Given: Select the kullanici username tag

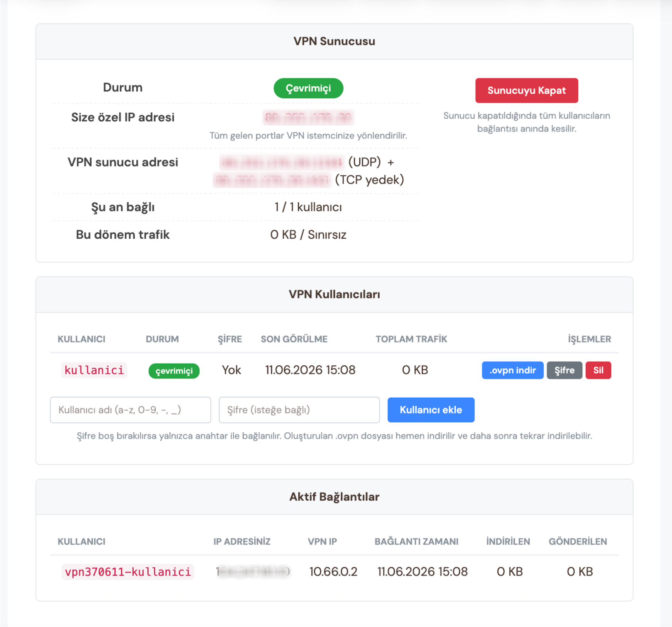Looking at the screenshot, I should coord(94,370).
